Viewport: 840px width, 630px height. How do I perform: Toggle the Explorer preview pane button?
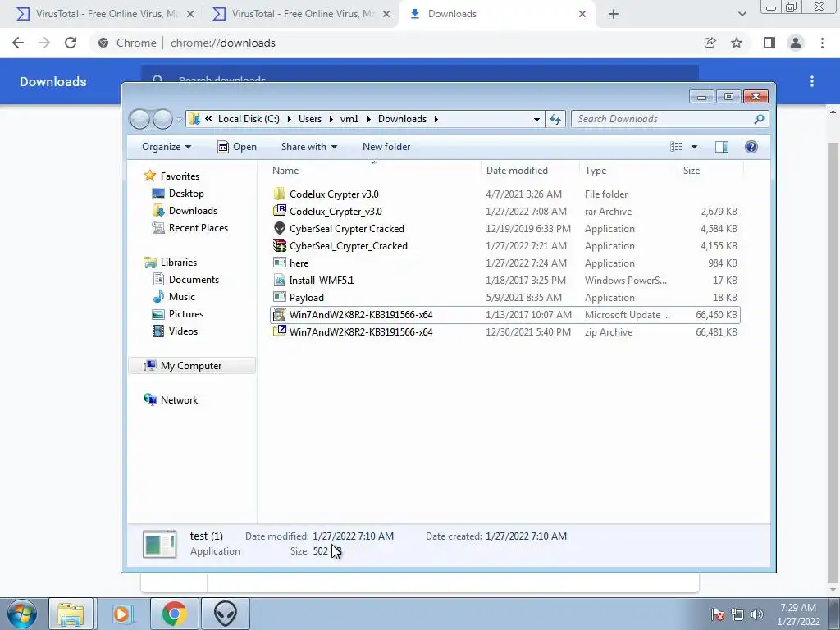(722, 147)
